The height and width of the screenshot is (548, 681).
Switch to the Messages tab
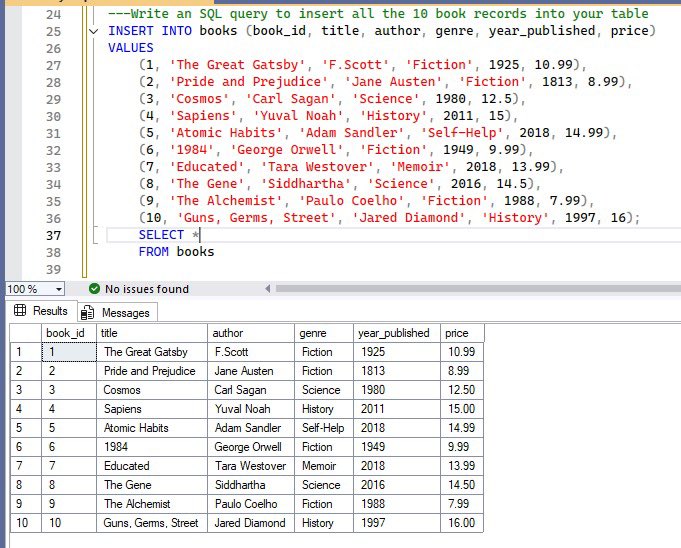(125, 313)
